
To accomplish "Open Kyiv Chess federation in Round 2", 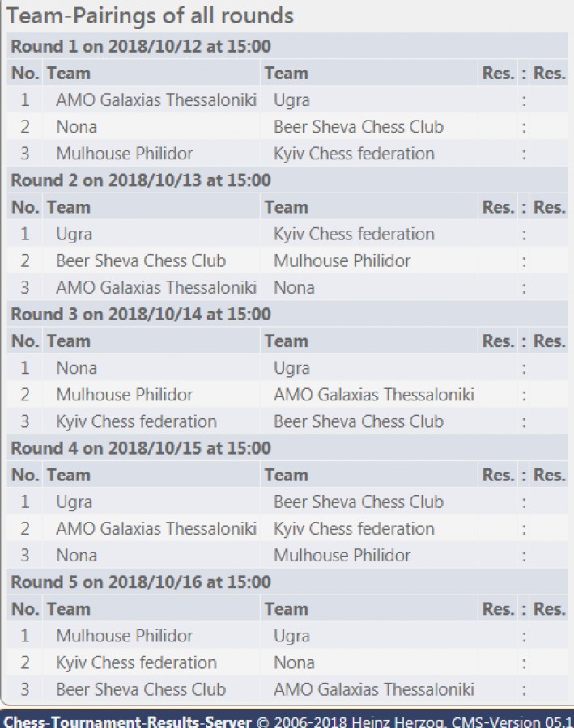I will [354, 234].
